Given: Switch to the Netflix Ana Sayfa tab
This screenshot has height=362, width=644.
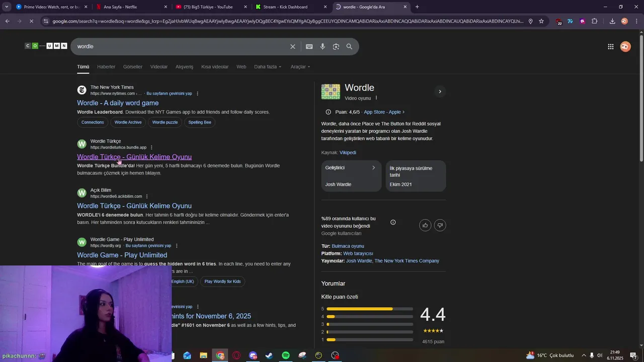Looking at the screenshot, I should (x=131, y=7).
